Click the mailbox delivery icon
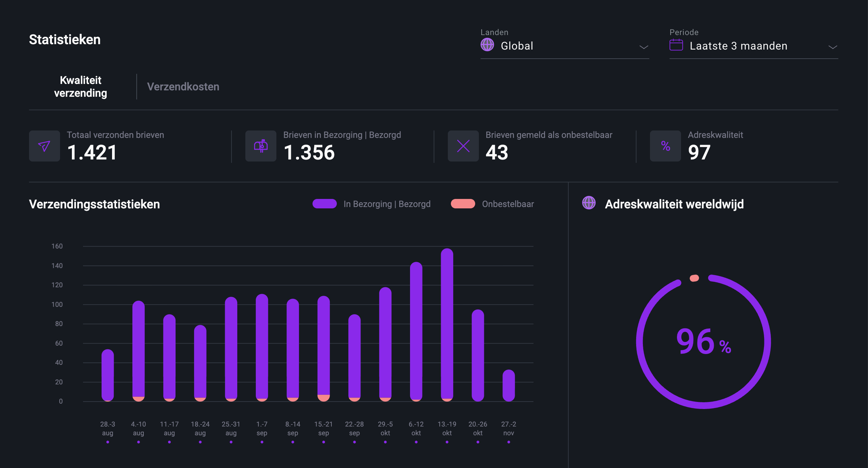868x468 pixels. click(261, 146)
